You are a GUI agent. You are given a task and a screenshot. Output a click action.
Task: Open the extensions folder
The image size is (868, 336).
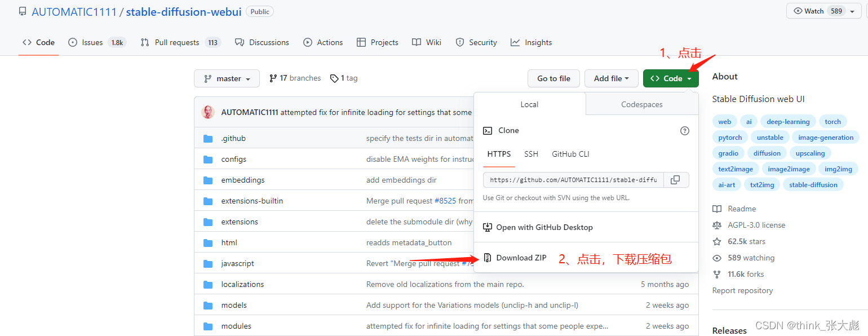click(x=240, y=222)
